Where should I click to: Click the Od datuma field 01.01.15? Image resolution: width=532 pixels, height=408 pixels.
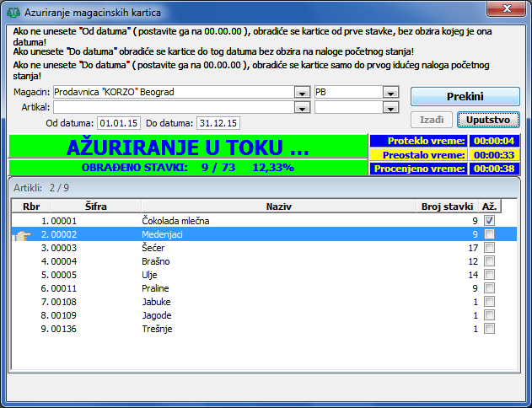pos(118,123)
